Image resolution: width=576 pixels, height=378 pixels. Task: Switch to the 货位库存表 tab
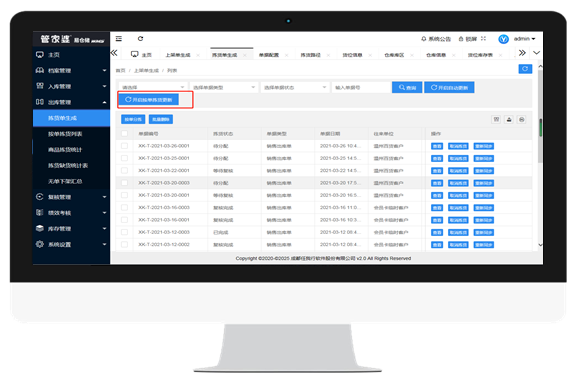(480, 55)
